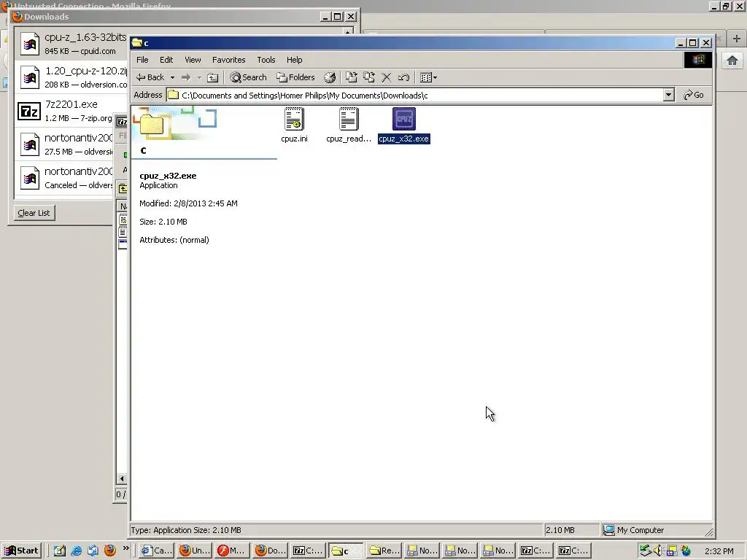
Task: Open the File menu
Action: pyautogui.click(x=142, y=60)
